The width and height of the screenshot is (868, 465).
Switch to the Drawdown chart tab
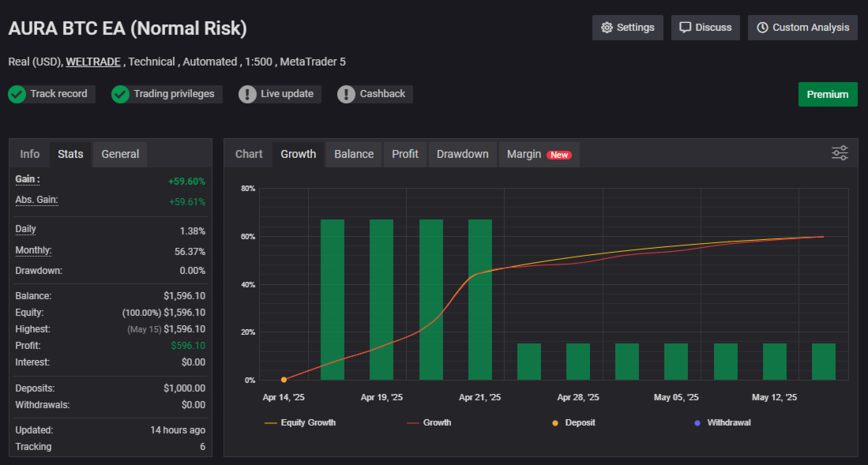[462, 154]
